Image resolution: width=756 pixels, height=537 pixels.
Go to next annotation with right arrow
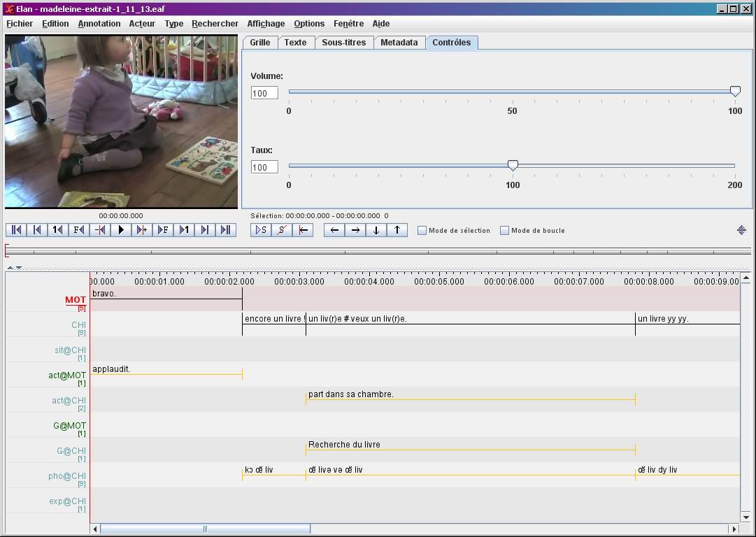355,230
